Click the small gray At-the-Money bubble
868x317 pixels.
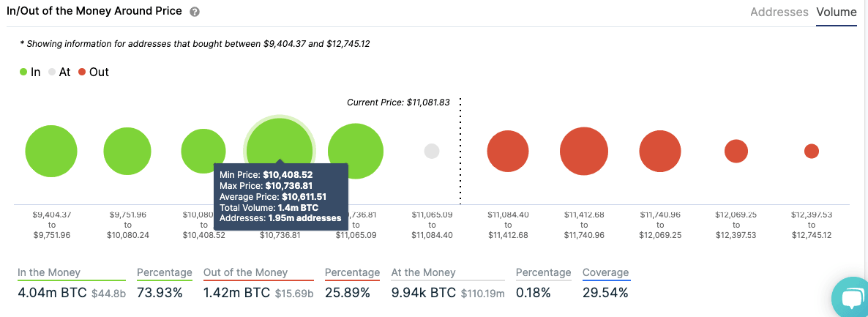432,152
